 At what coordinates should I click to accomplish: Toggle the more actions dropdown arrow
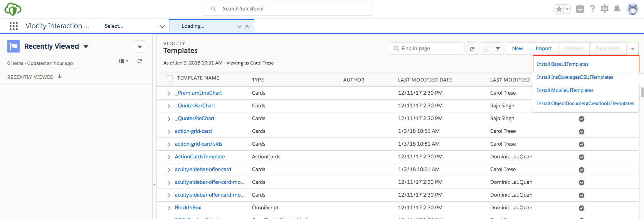coord(633,49)
